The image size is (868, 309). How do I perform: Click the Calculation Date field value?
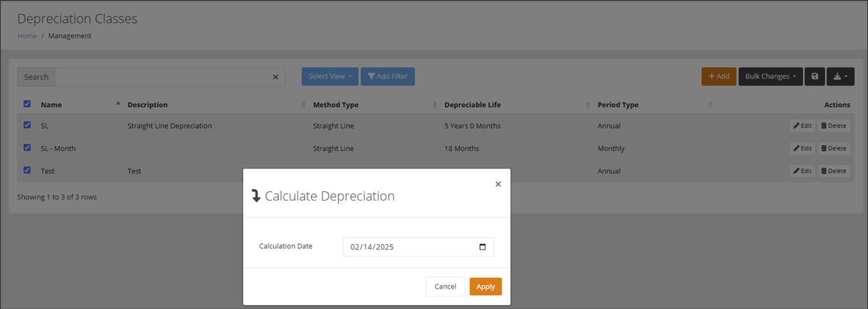372,246
